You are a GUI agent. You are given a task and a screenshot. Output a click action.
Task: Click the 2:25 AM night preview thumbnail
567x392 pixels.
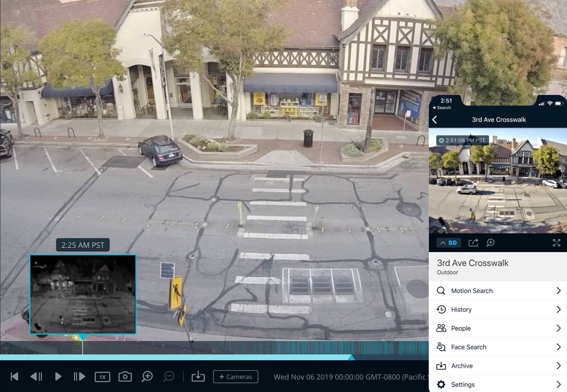click(83, 294)
